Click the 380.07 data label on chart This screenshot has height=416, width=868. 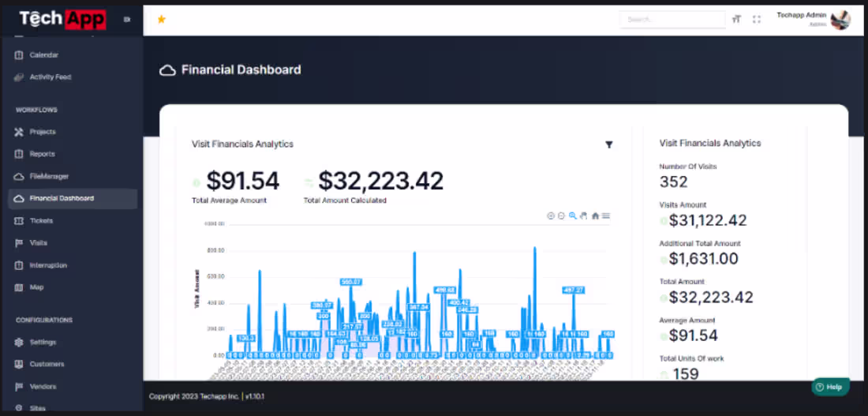click(x=322, y=305)
